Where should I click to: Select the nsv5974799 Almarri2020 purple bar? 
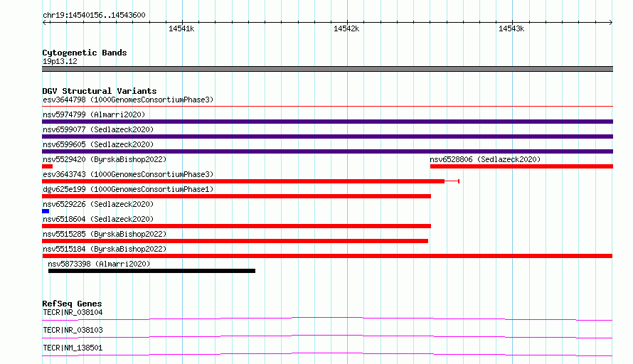click(x=327, y=122)
